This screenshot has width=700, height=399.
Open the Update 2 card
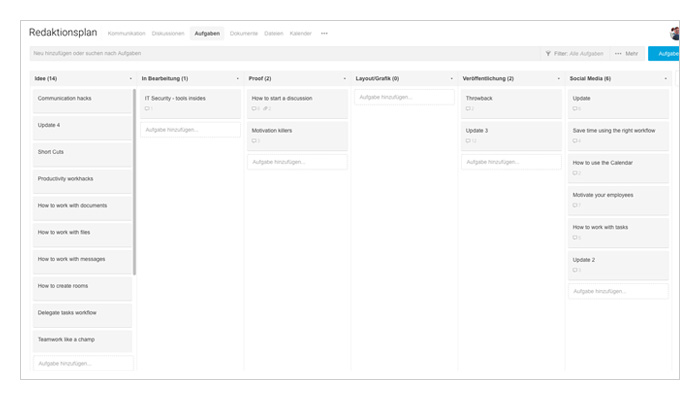click(x=618, y=265)
